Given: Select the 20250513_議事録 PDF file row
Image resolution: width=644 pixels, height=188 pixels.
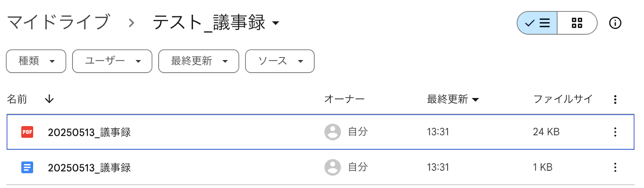Looking at the screenshot, I should 320,132.
